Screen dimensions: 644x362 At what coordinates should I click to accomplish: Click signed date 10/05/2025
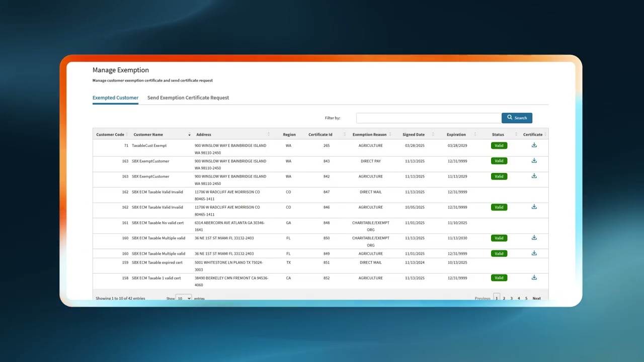coord(415,207)
